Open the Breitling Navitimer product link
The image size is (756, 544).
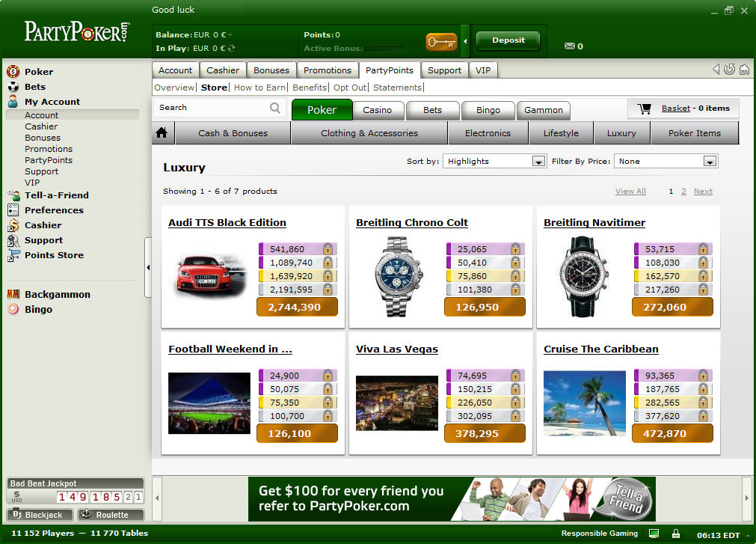click(594, 223)
